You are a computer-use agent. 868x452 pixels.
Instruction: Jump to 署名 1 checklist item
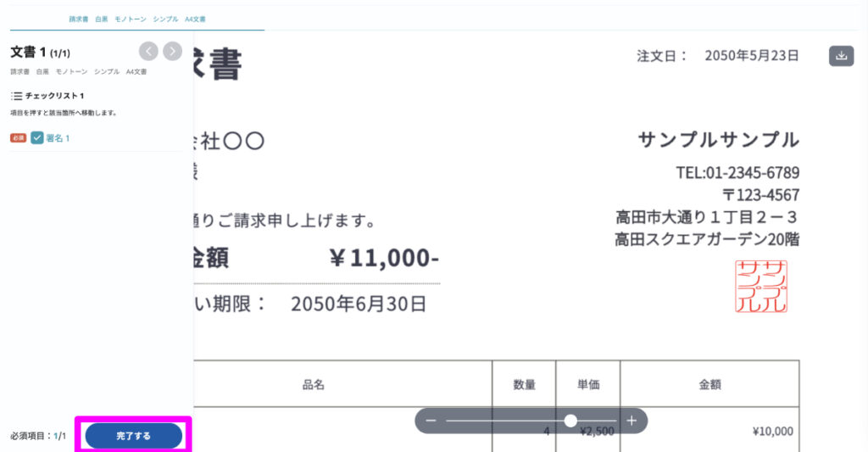pos(58,138)
